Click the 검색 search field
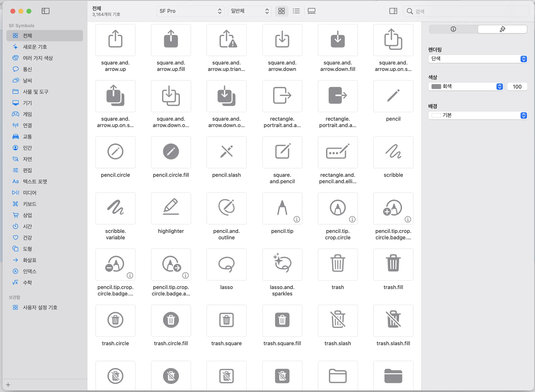This screenshot has width=535, height=392. [x=468, y=11]
